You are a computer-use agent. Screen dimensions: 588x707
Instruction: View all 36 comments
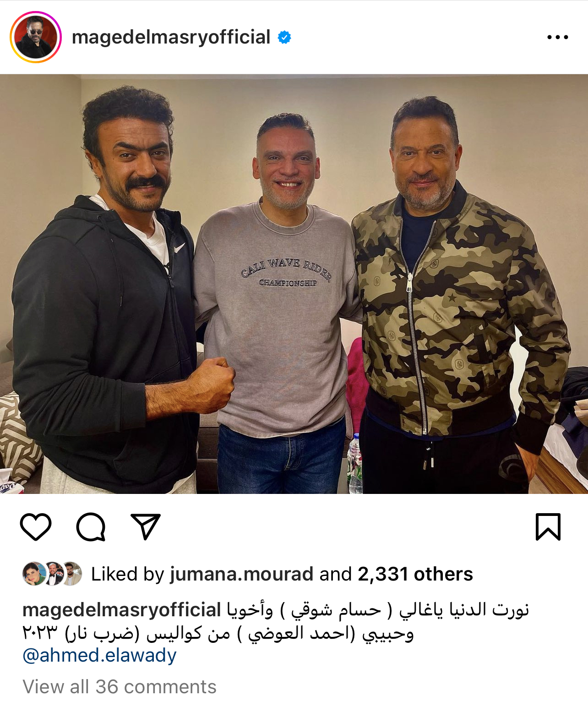(119, 687)
